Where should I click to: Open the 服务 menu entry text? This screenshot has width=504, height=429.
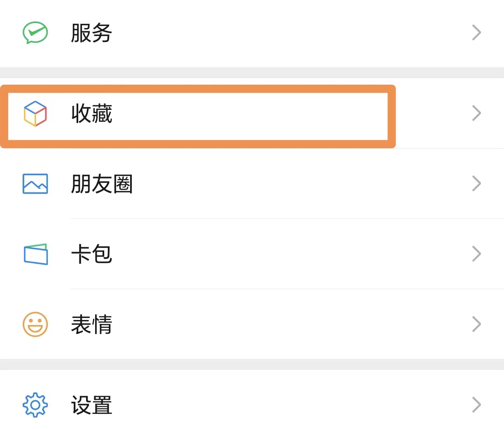click(91, 33)
